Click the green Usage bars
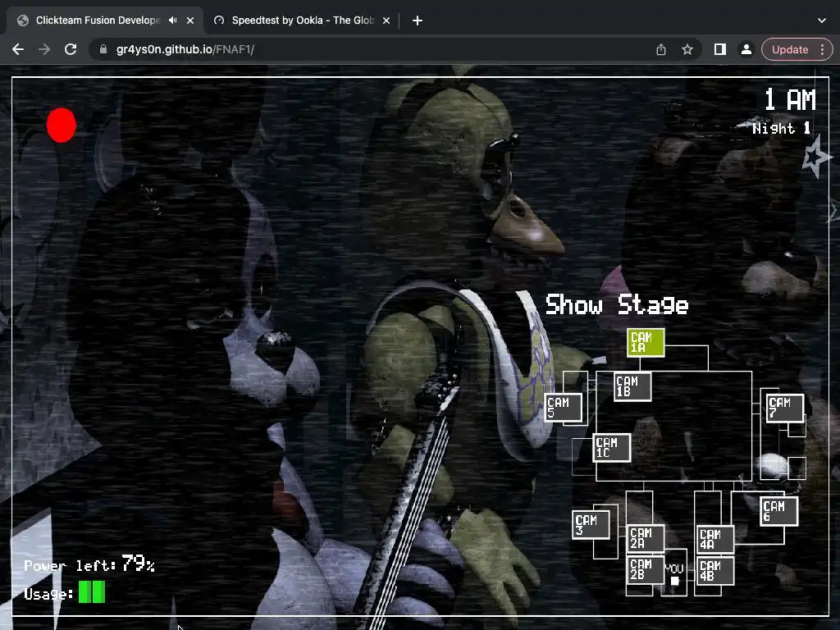Screen dimensions: 840x630 (92, 592)
